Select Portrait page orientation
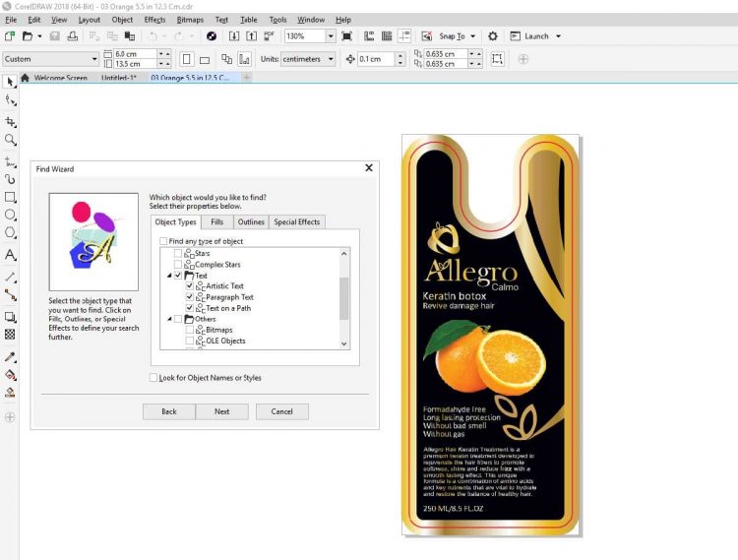This screenshot has width=738, height=560. pyautogui.click(x=186, y=59)
